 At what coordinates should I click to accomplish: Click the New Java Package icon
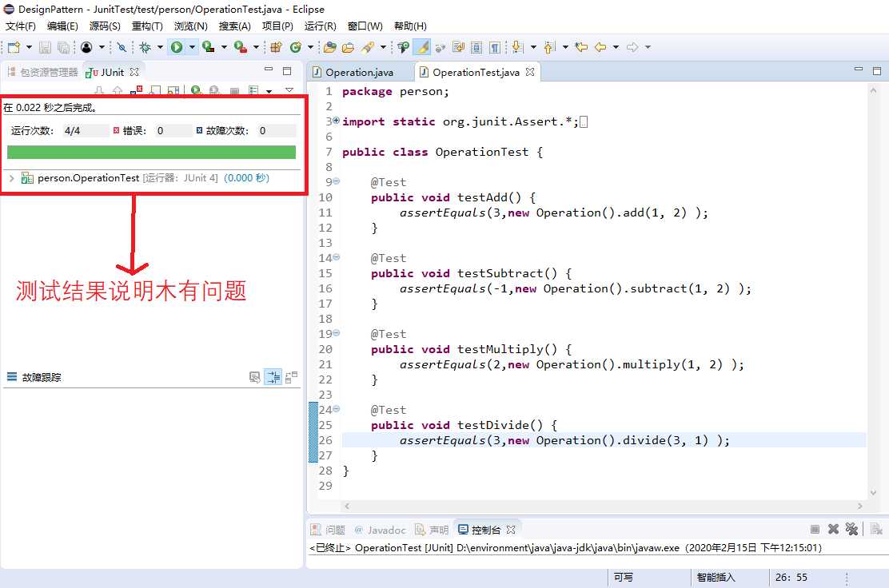(x=276, y=48)
